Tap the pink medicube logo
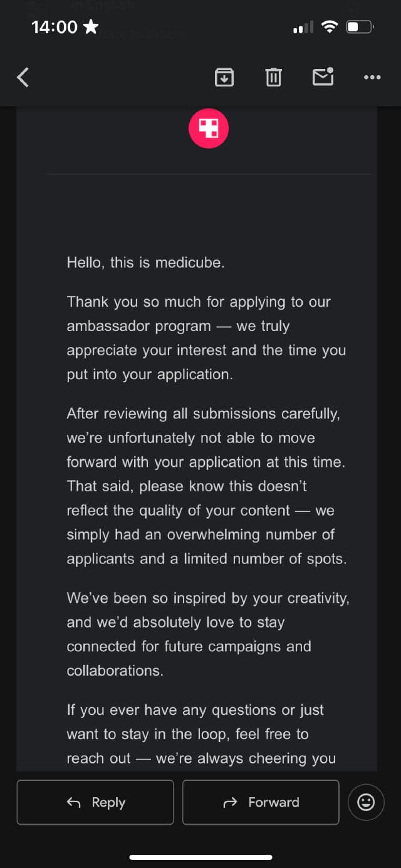 [x=209, y=128]
